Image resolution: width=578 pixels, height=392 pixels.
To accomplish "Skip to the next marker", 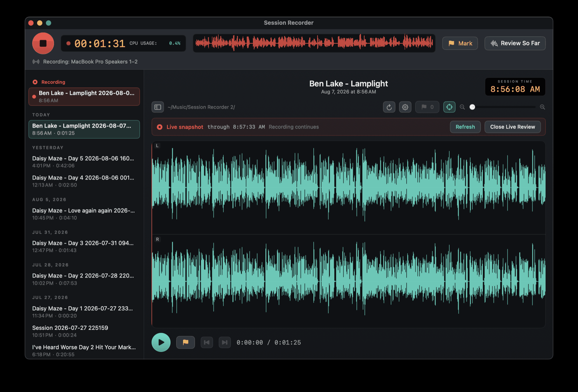I will pyautogui.click(x=225, y=342).
